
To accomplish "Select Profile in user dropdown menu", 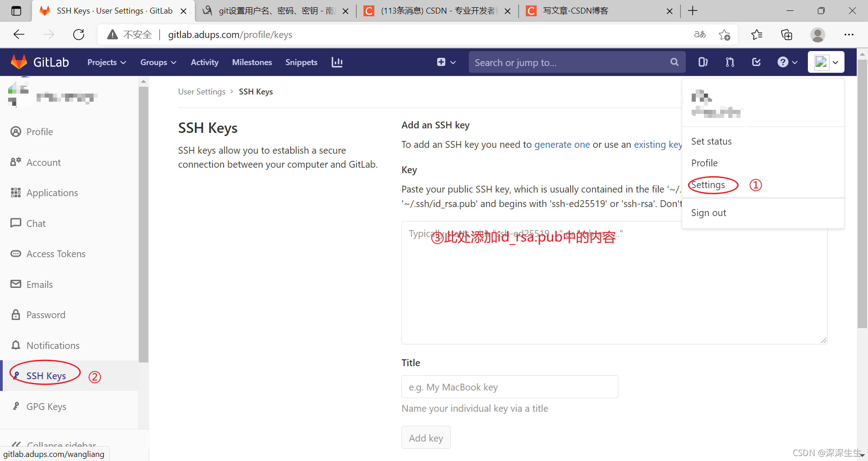I will [704, 163].
